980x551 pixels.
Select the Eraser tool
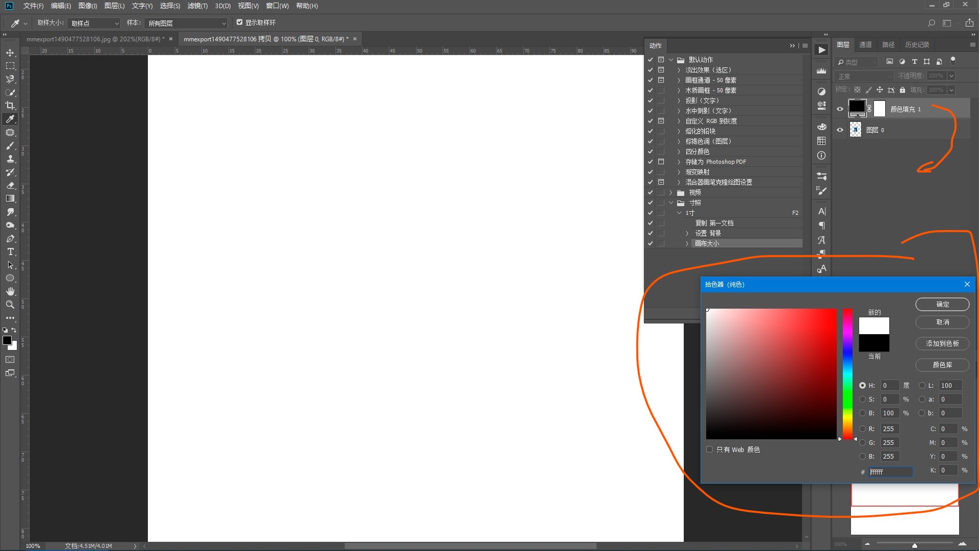pos(10,186)
